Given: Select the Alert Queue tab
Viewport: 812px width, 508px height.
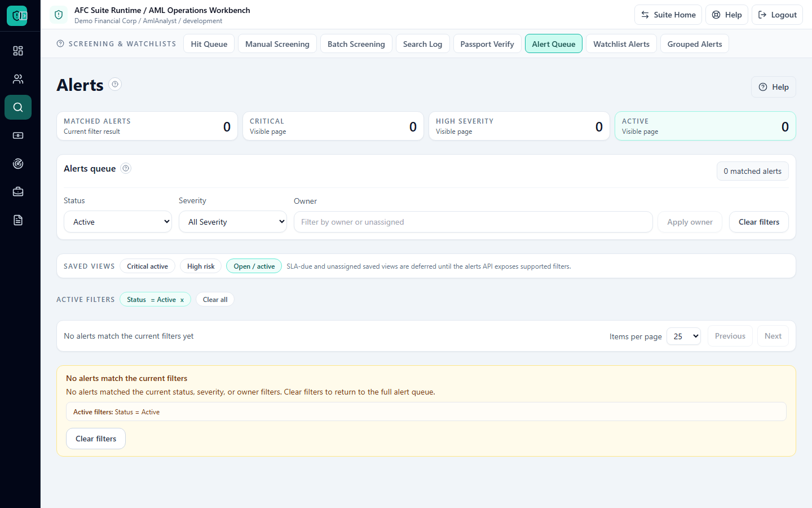Looking at the screenshot, I should (x=553, y=44).
